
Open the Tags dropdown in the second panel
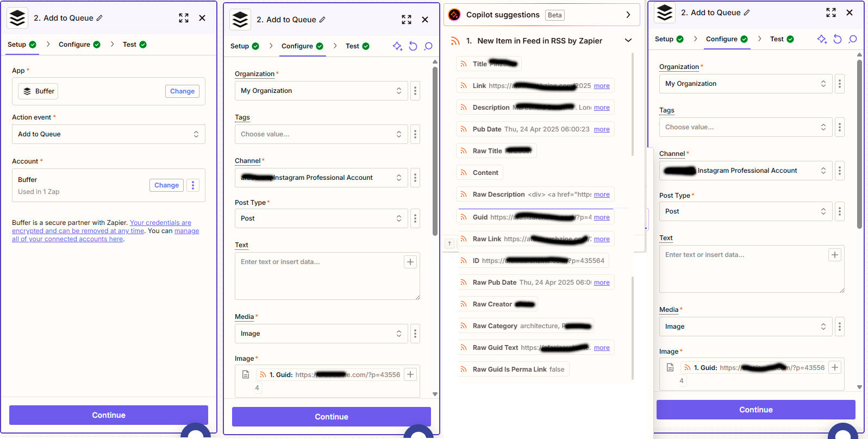(321, 134)
